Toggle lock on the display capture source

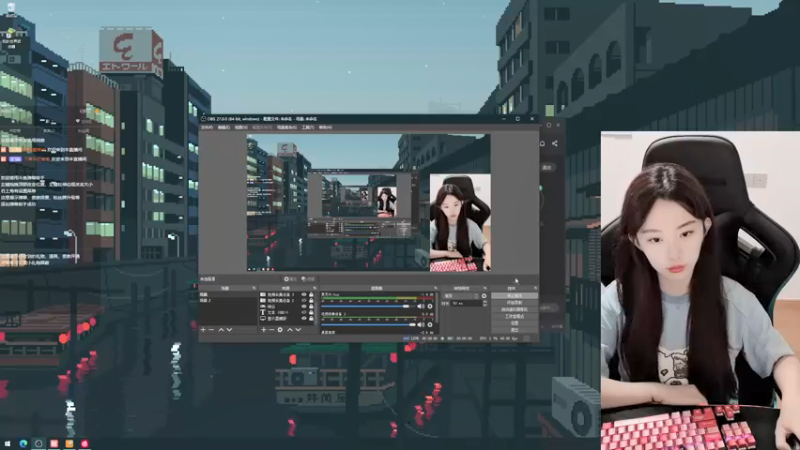coord(311,318)
